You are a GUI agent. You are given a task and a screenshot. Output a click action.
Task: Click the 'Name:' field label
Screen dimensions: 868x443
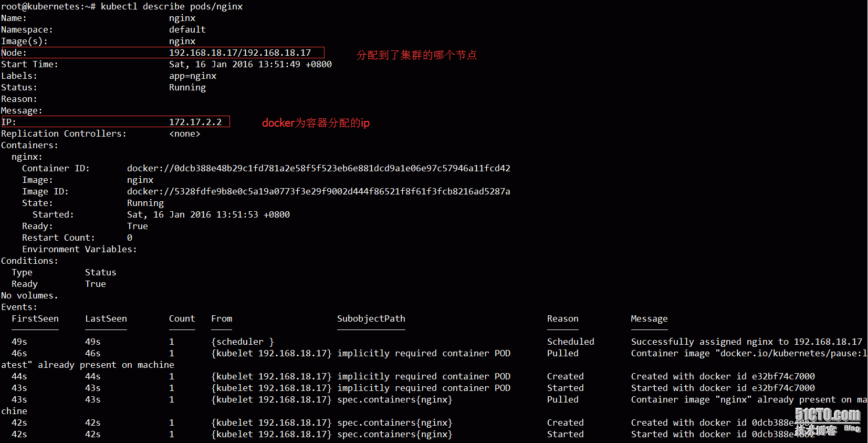[x=14, y=18]
